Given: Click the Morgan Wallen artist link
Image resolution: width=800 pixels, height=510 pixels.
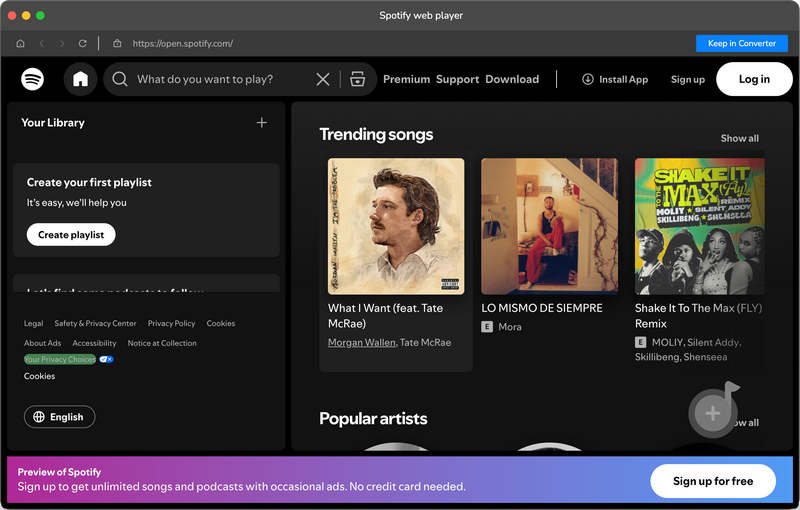Looking at the screenshot, I should pyautogui.click(x=362, y=342).
